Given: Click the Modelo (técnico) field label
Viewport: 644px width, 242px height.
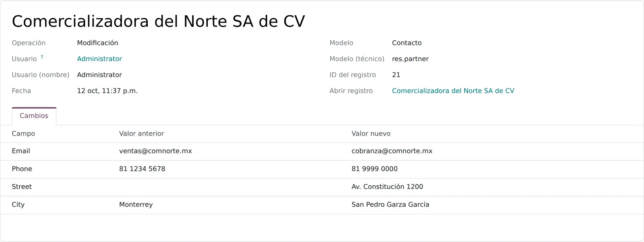Looking at the screenshot, I should [x=357, y=59].
